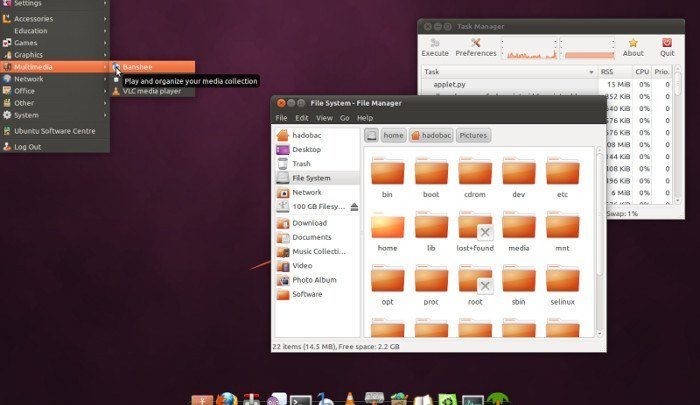The width and height of the screenshot is (700, 405).
Task: Open the Go menu in File Manager
Action: click(345, 118)
